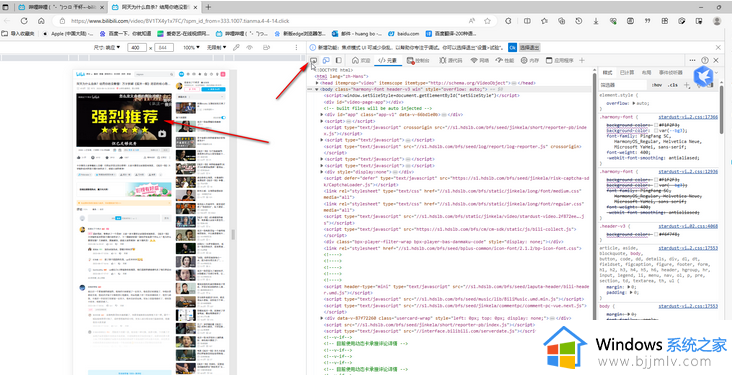Screen dimensions: 732x375
Task: Toggle device emulation mode icon
Action: pyautogui.click(x=326, y=61)
